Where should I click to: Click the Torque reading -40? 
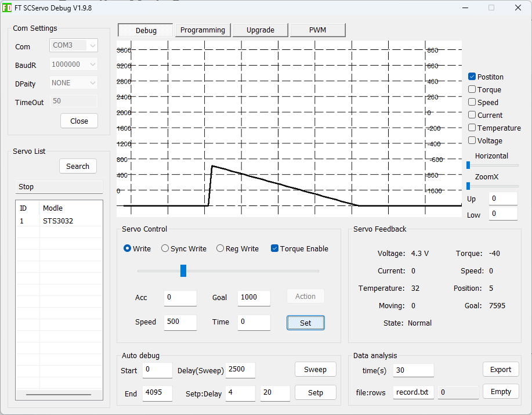coord(494,253)
